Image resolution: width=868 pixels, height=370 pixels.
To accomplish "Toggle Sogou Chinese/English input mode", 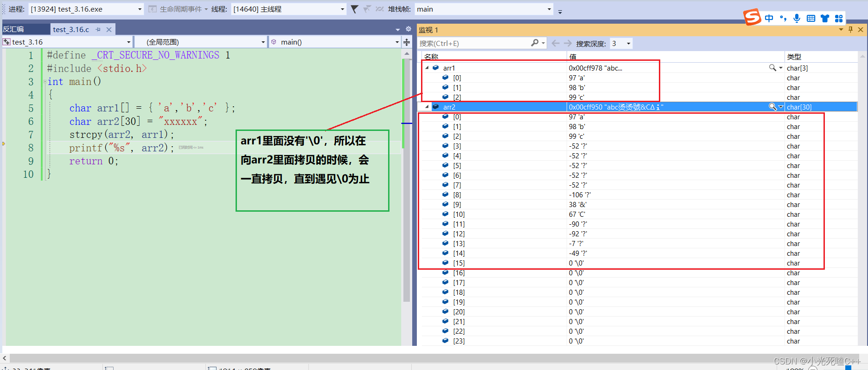I will [769, 18].
